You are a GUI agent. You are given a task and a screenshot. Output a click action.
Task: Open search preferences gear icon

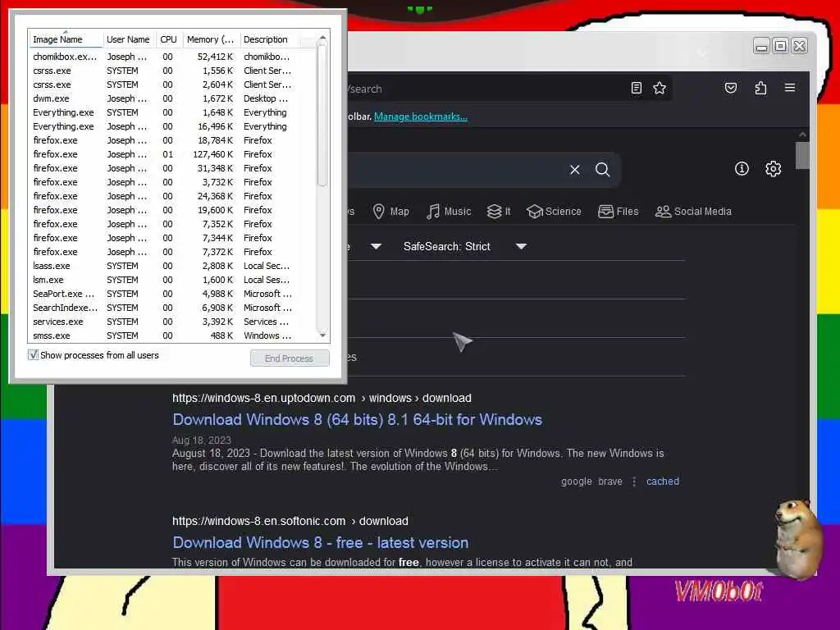[x=773, y=169]
